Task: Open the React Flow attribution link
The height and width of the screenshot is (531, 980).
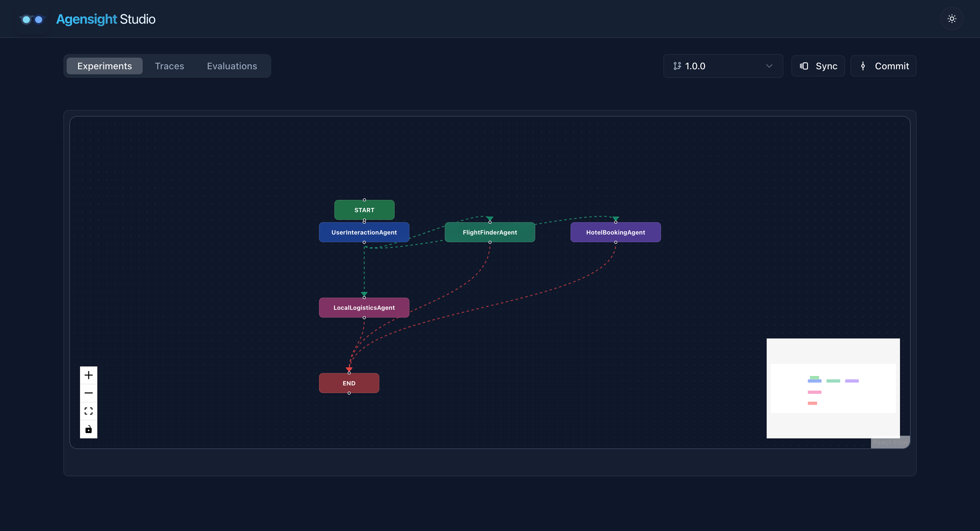Action: pos(890,442)
